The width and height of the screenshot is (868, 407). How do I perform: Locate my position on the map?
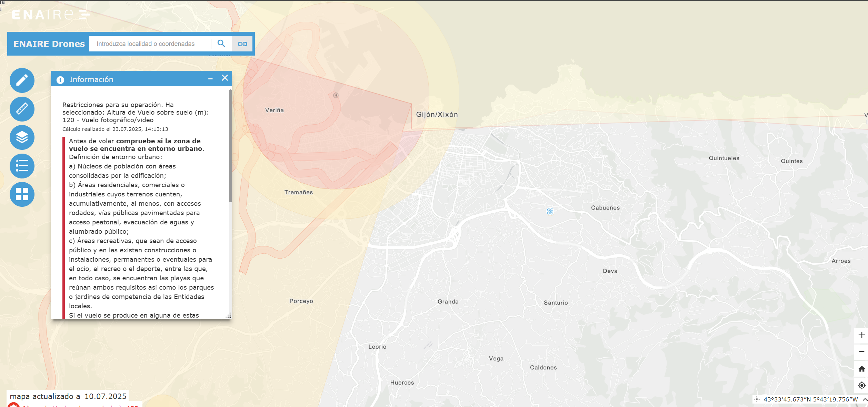(861, 385)
